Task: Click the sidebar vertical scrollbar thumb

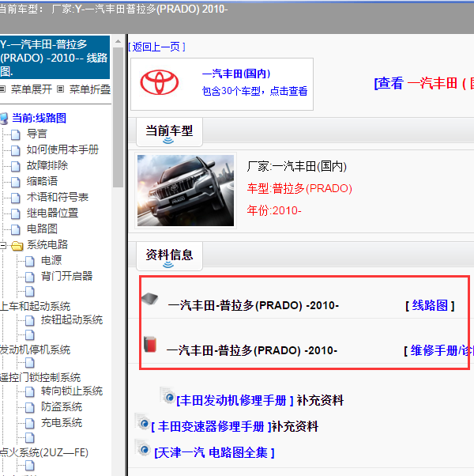Action: point(118,117)
